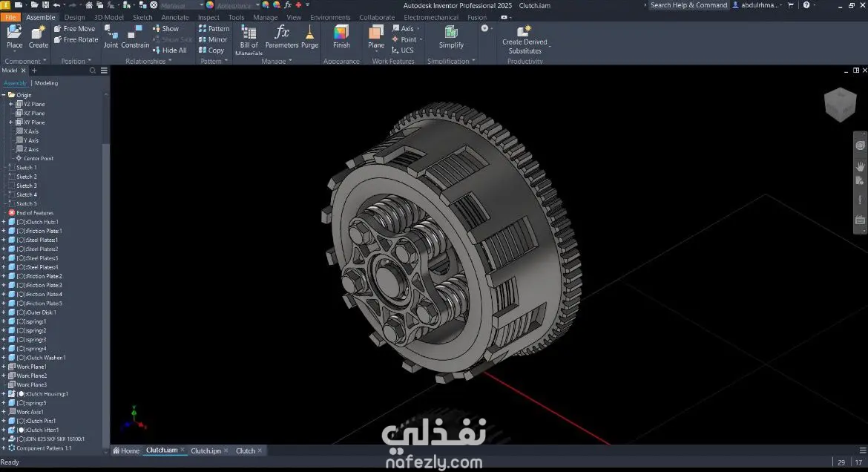868x472 pixels.
Task: Click the Finish appearance icon
Action: 341,32
